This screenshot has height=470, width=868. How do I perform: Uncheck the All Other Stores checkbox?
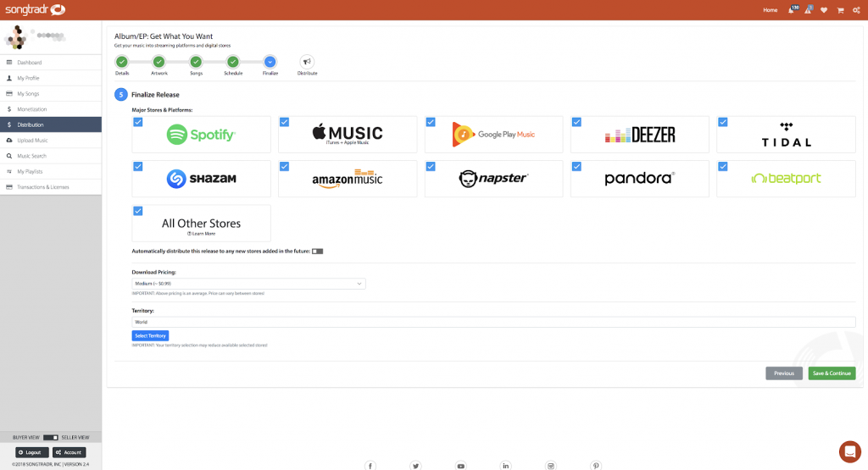pos(138,211)
